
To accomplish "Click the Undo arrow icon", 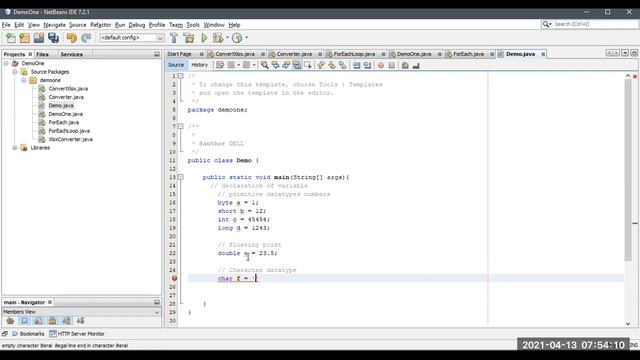I will [72, 38].
